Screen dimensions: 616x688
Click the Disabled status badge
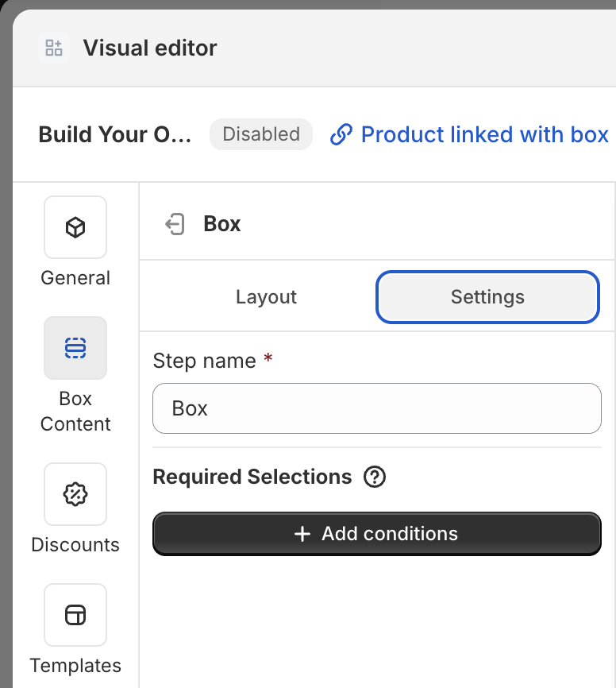(261, 134)
